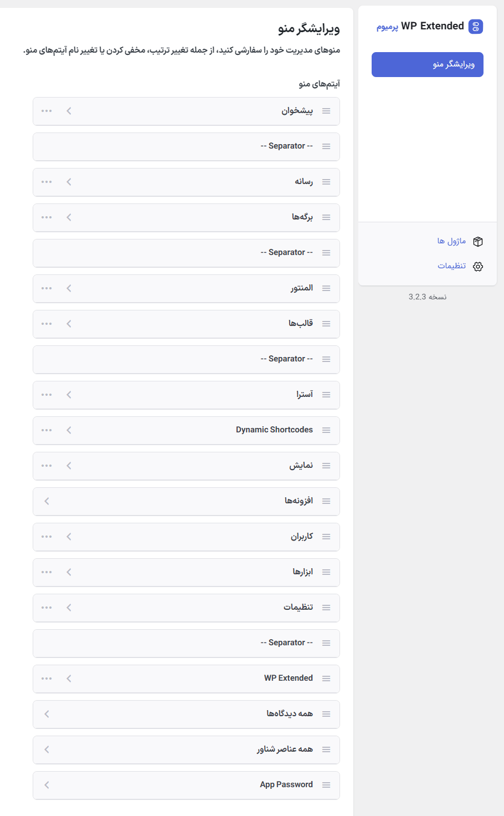Click the آسترا menu item label
The image size is (504, 816).
[x=305, y=395]
